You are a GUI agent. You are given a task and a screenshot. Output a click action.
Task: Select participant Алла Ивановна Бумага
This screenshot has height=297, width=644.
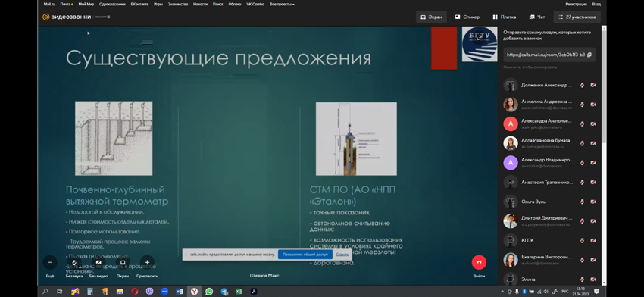(x=549, y=143)
